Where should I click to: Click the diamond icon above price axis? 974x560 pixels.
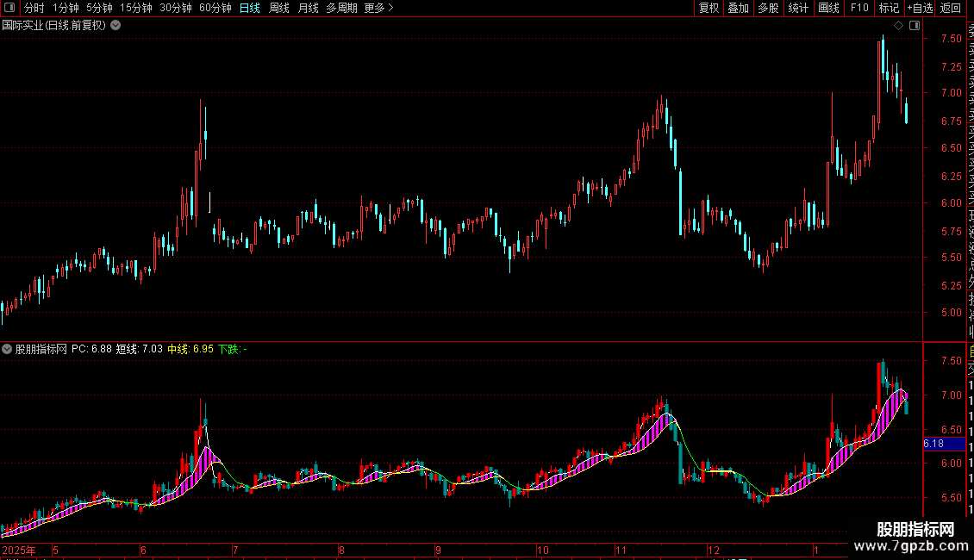point(898,26)
